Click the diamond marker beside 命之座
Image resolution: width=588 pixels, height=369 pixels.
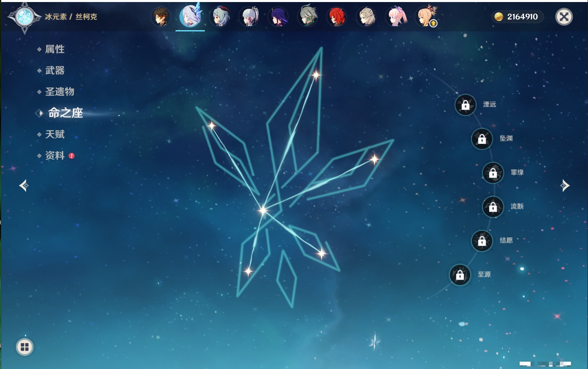(39, 113)
